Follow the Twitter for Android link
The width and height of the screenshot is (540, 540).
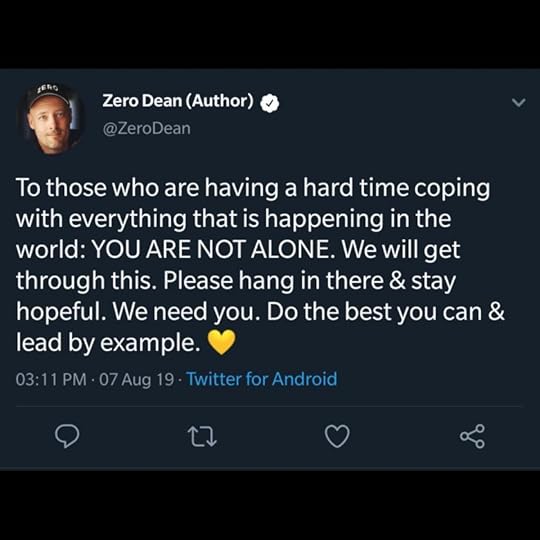(262, 379)
